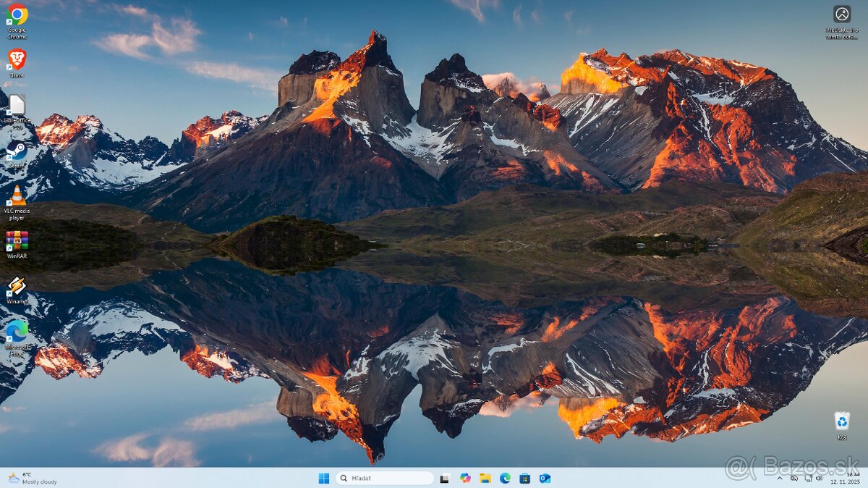Select the Microsoft Edge desktop shortcut
Viewport: 868px width, 488px height.
coord(16,332)
